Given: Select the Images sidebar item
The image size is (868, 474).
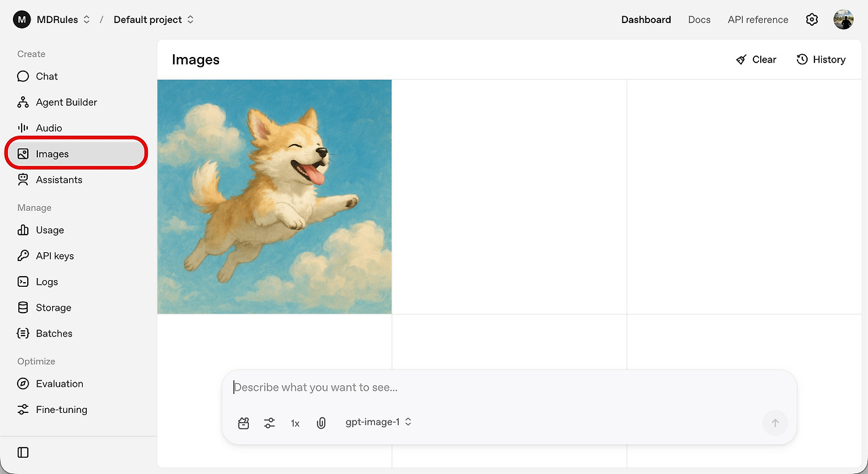Looking at the screenshot, I should 76,154.
